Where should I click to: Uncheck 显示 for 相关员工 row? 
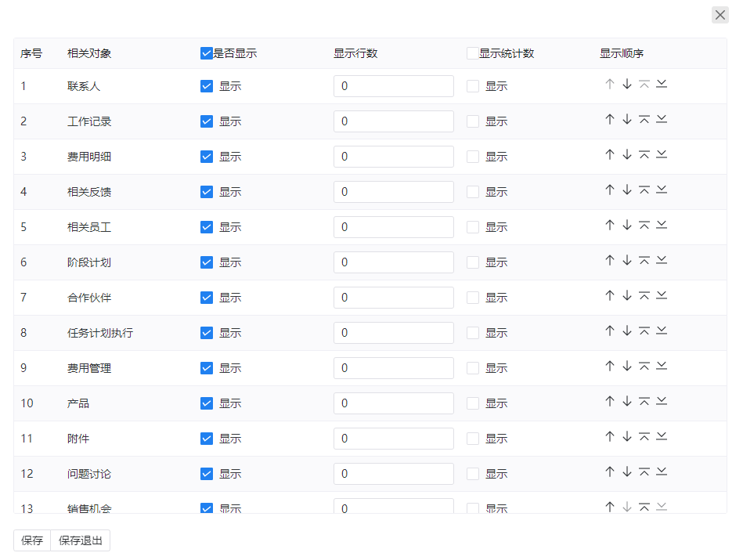pos(207,227)
